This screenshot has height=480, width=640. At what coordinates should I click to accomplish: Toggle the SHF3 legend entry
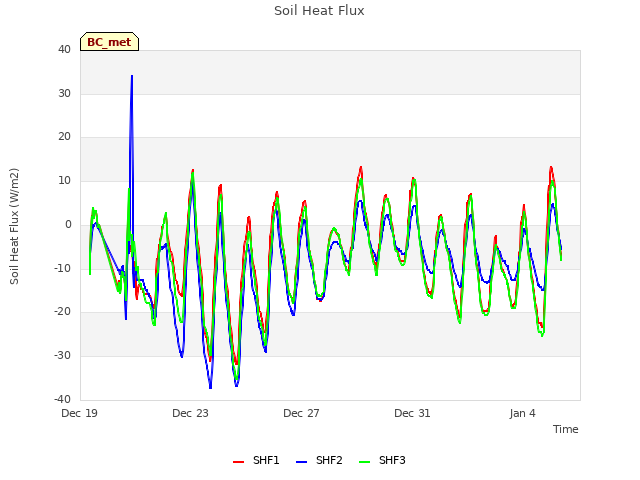pos(382,460)
